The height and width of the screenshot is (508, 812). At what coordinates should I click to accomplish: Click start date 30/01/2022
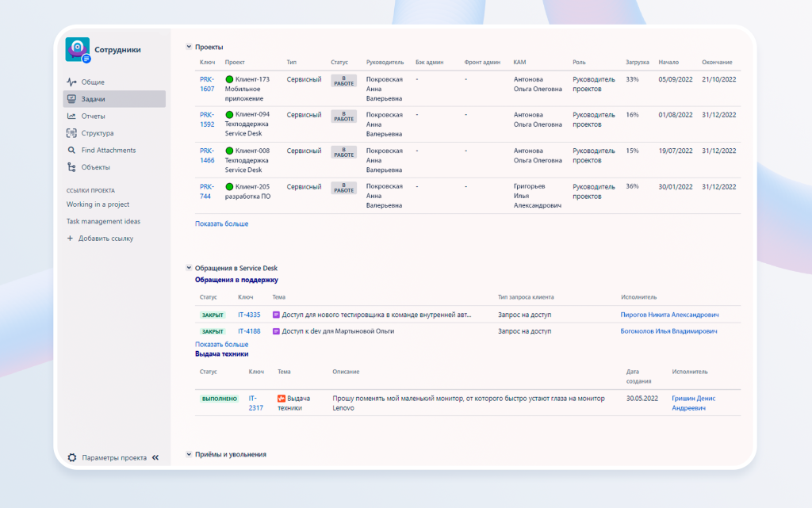pos(676,187)
